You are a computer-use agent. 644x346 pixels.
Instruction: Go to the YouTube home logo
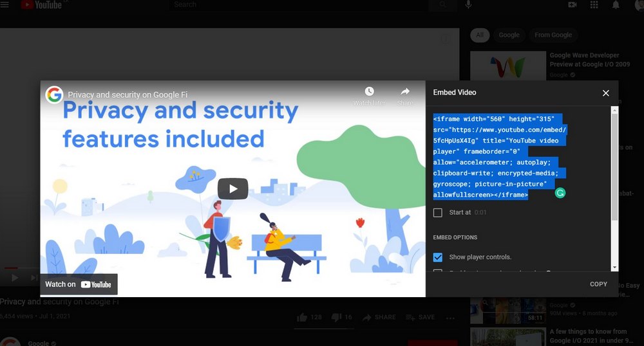coord(41,5)
